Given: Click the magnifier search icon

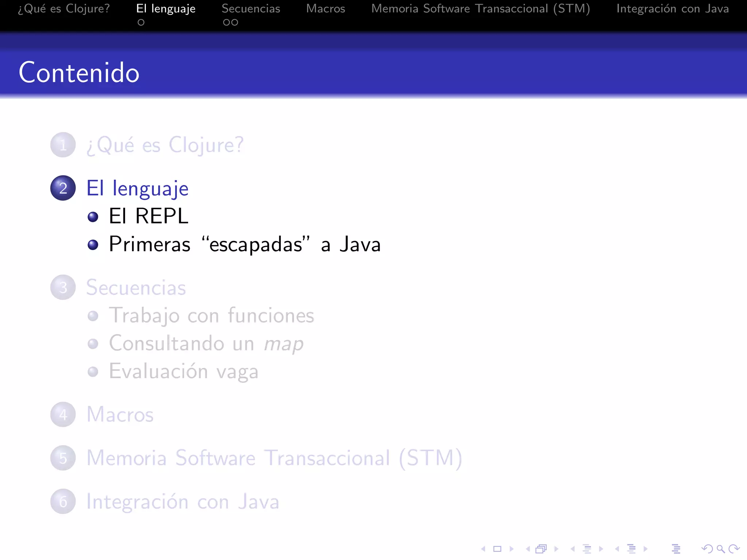Looking at the screenshot, I should click(x=720, y=549).
